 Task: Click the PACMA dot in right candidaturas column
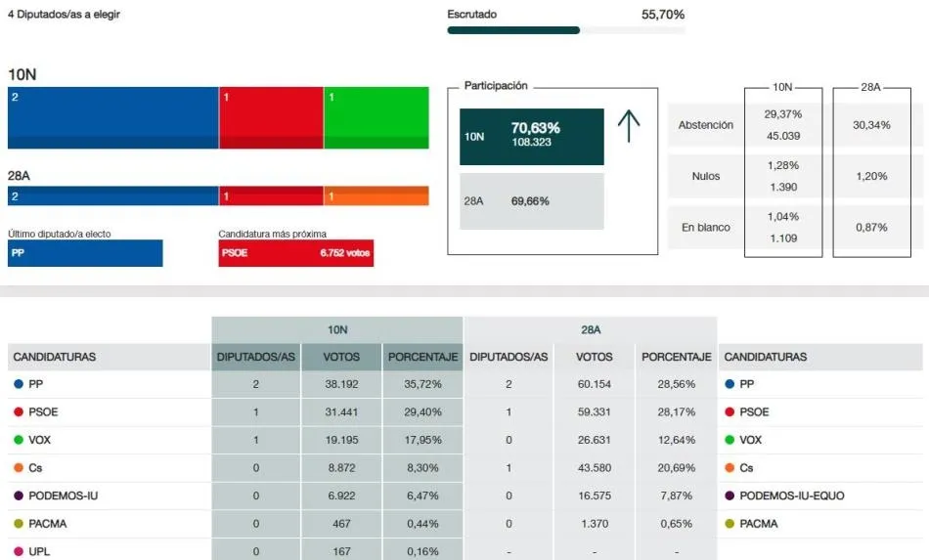[x=730, y=524]
